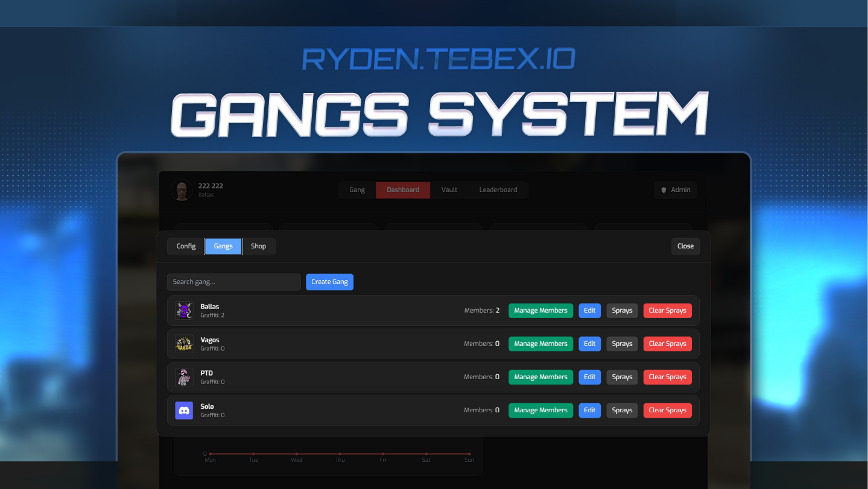Click the '222 222' player name

tap(211, 186)
